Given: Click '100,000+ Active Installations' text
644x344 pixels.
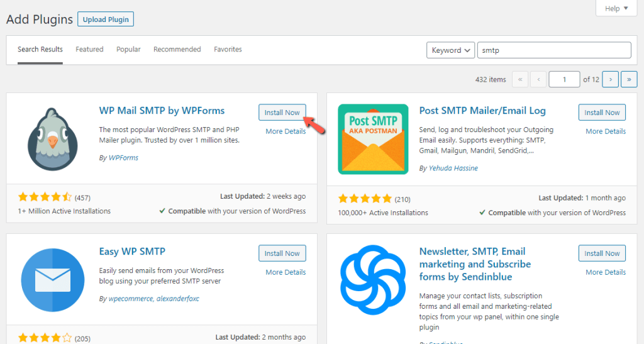Looking at the screenshot, I should (x=383, y=213).
